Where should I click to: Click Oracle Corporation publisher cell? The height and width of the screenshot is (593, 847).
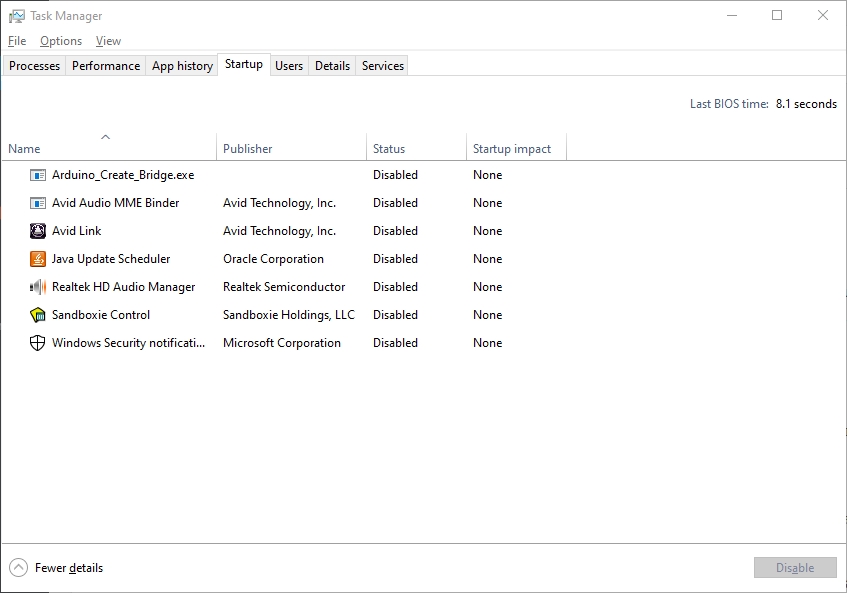(x=273, y=259)
